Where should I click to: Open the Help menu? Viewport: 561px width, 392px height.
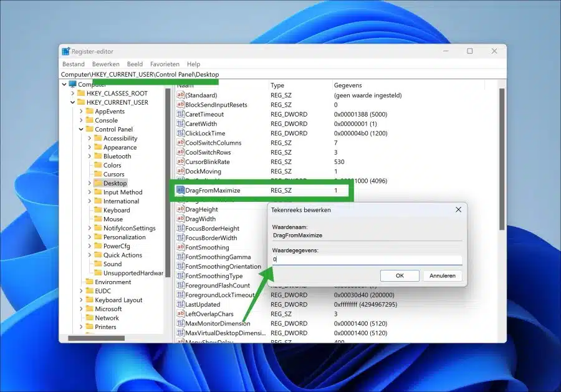tap(193, 64)
